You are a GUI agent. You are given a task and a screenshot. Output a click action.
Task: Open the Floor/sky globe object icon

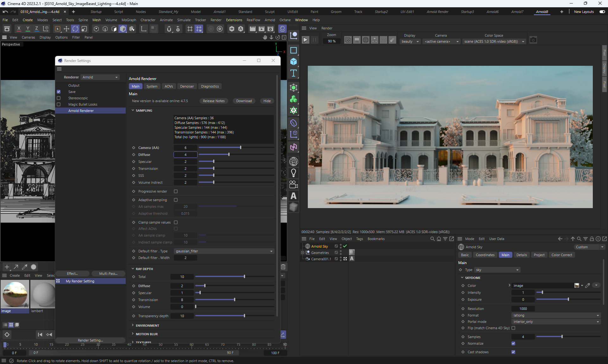[x=294, y=162]
